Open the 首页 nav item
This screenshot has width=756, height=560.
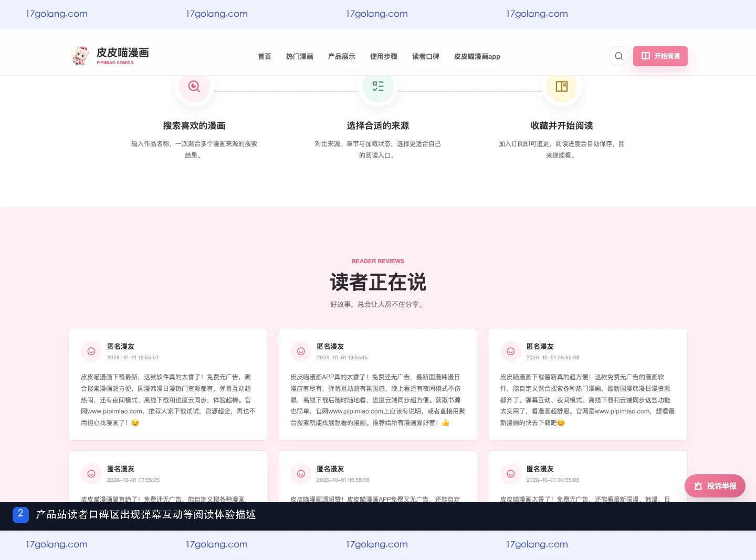point(265,57)
